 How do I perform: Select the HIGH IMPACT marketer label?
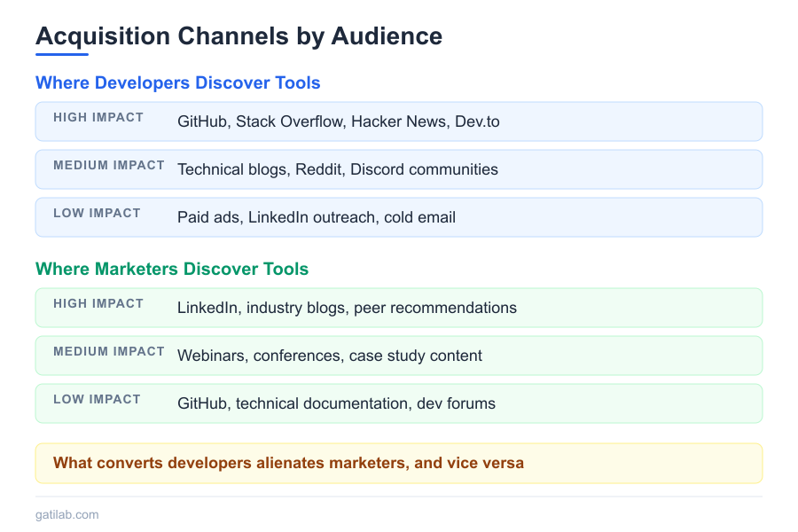coord(98,303)
